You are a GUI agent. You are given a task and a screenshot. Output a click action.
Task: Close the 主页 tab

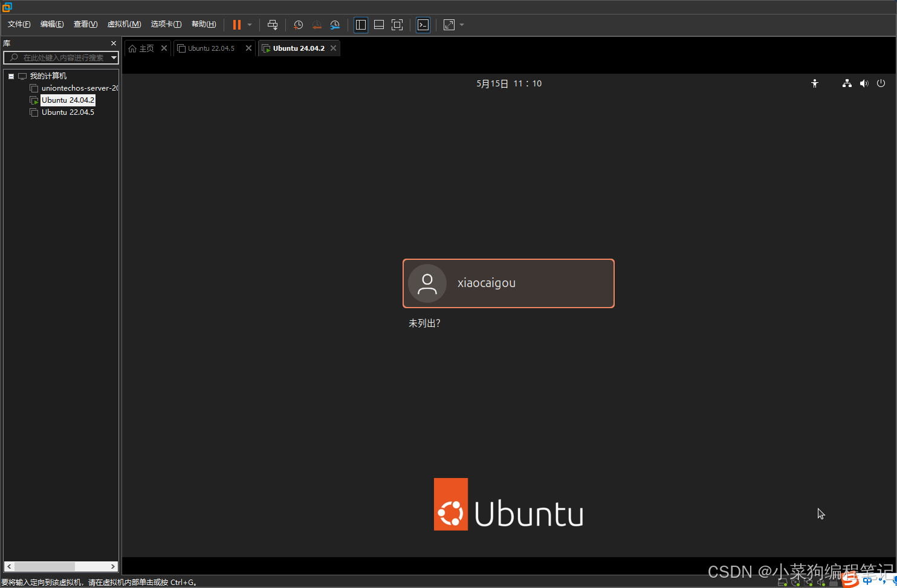(x=164, y=48)
